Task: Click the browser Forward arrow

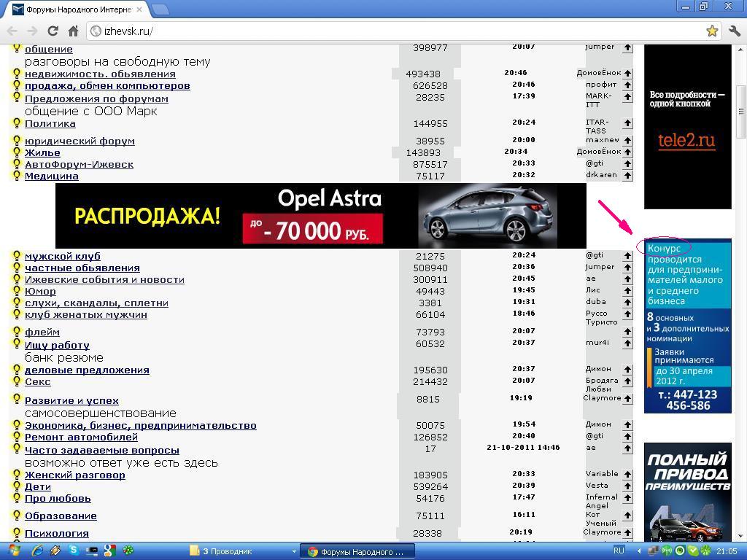Action: [x=32, y=31]
